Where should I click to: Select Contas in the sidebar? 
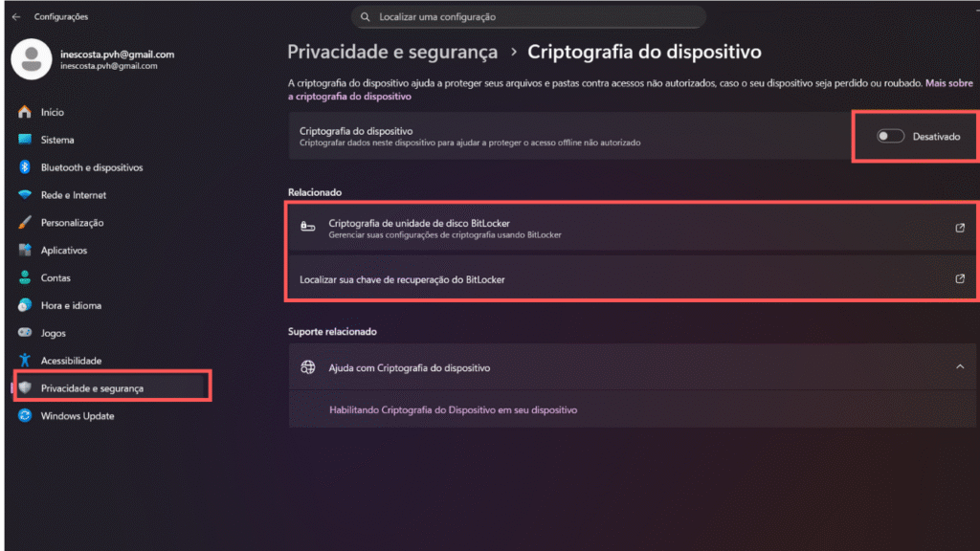click(x=56, y=278)
